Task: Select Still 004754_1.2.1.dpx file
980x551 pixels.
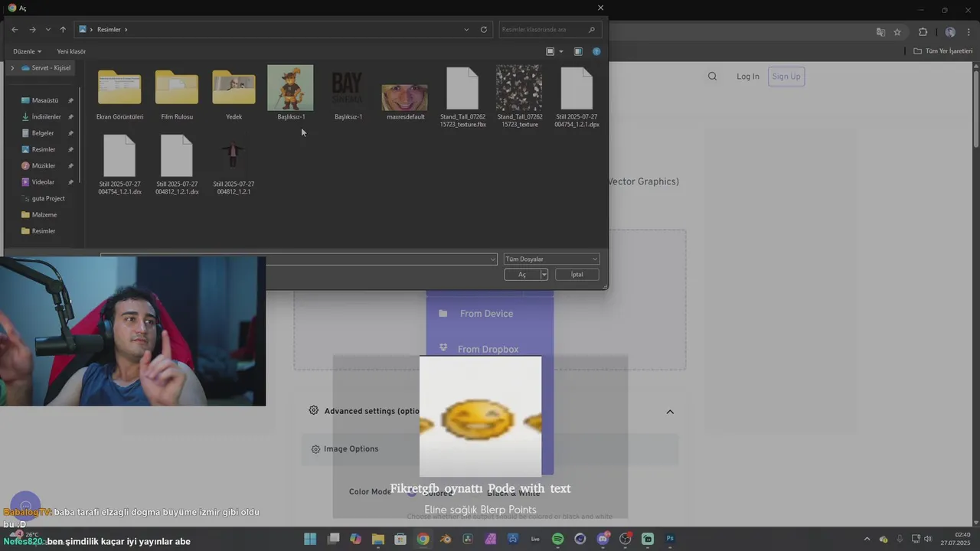Action: [x=577, y=96]
